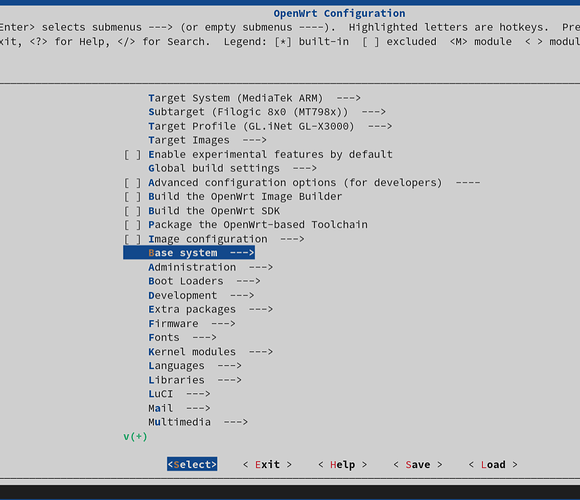This screenshot has height=500, width=580.
Task: Open the Subtarget (Filogic 8x0) submenu
Action: [267, 112]
